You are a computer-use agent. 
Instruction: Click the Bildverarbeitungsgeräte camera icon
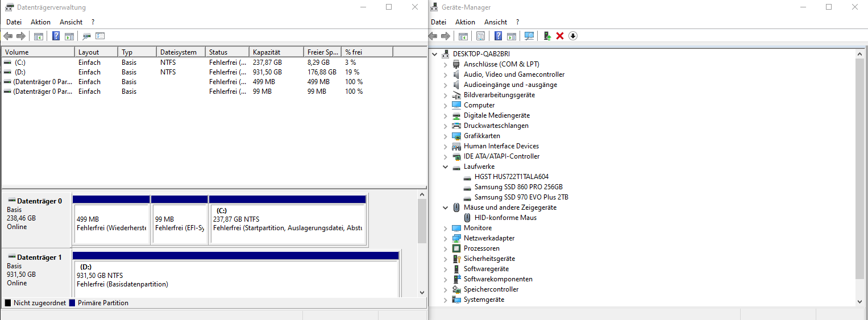coord(456,95)
